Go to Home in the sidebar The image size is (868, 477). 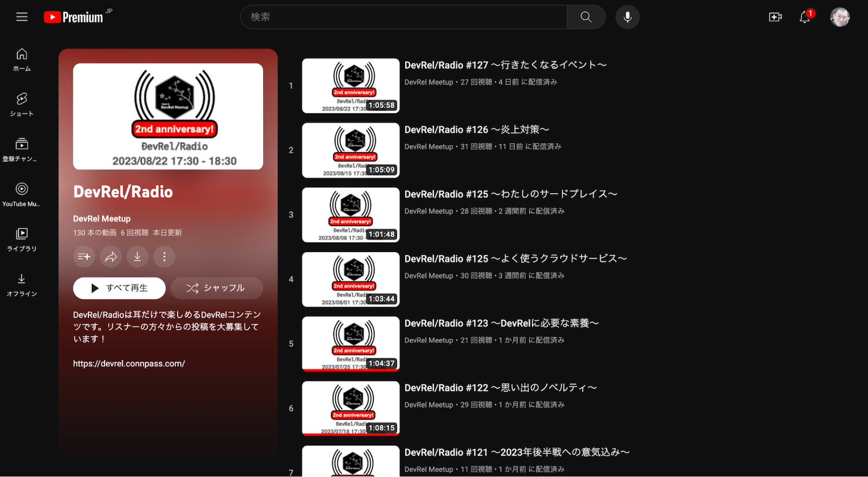22,60
